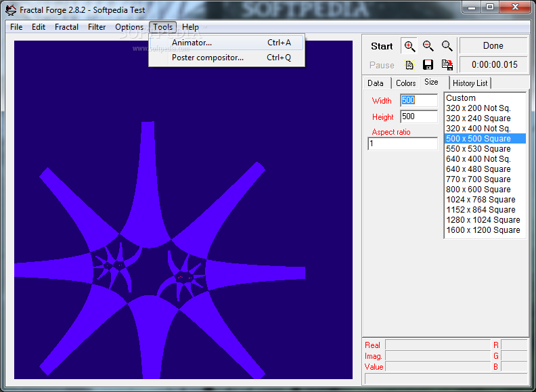Click the Start button

click(382, 46)
